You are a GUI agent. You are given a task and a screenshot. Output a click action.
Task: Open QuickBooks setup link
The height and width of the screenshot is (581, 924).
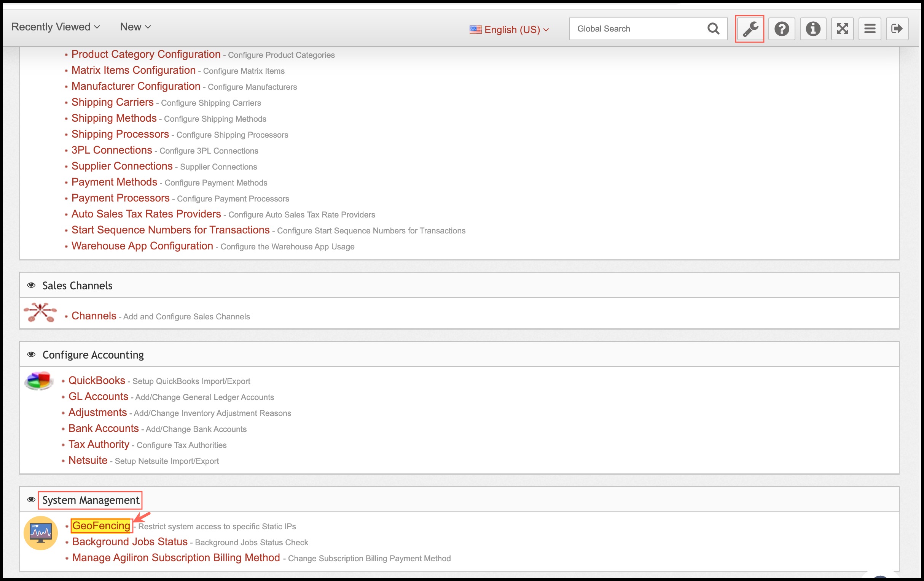97,381
